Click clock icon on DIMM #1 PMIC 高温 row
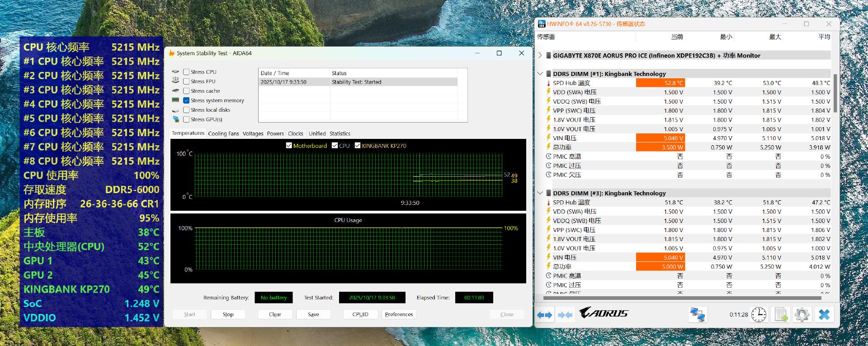 (548, 156)
